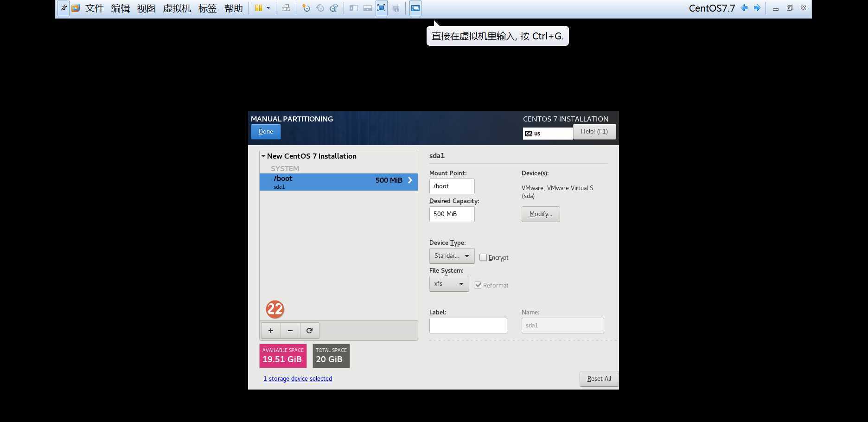Click the TOTAL SPACE 20 GiB box
Viewport: 868px width, 422px height.
coord(331,356)
